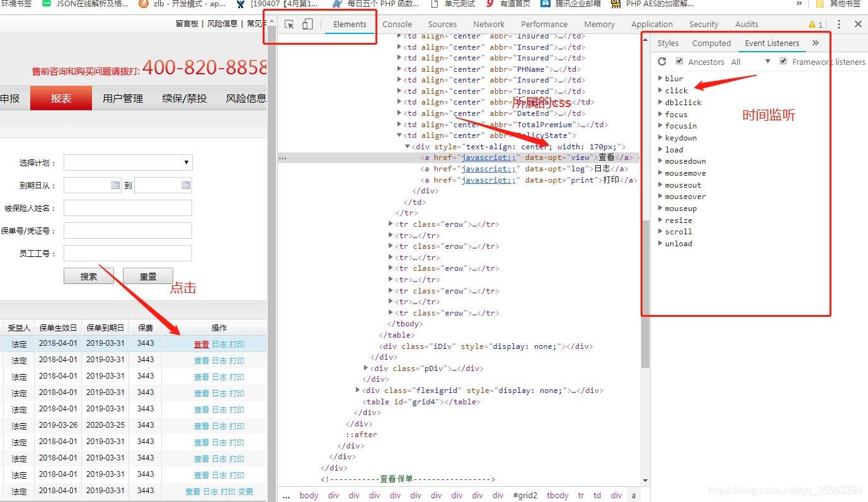
Task: Switch to the Styles sidebar tab
Action: [x=668, y=43]
